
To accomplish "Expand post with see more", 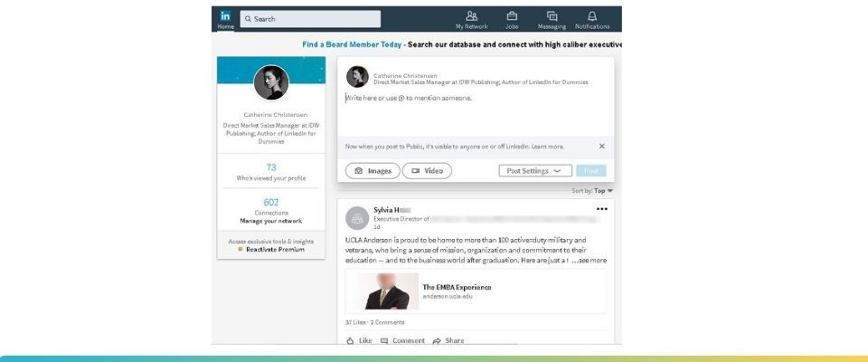I will point(589,260).
